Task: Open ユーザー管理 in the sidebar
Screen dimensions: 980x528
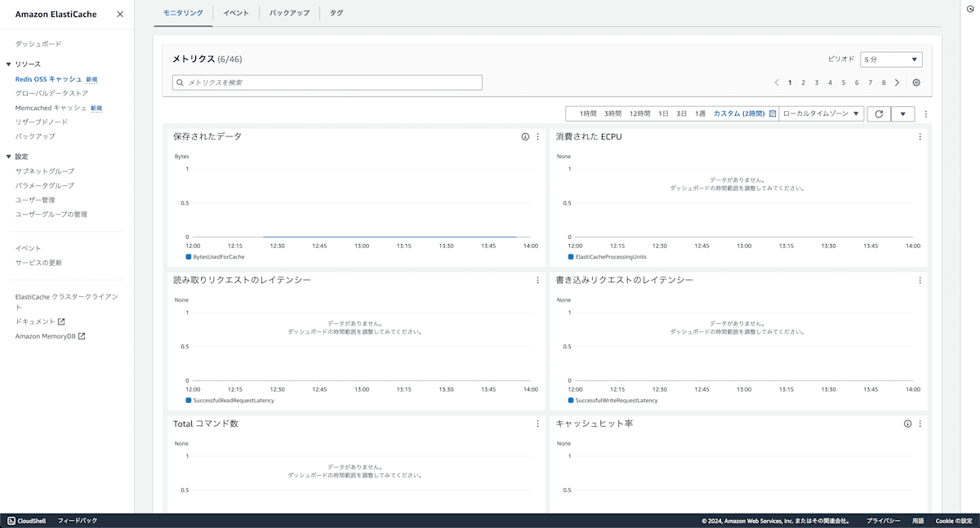Action: pos(35,200)
